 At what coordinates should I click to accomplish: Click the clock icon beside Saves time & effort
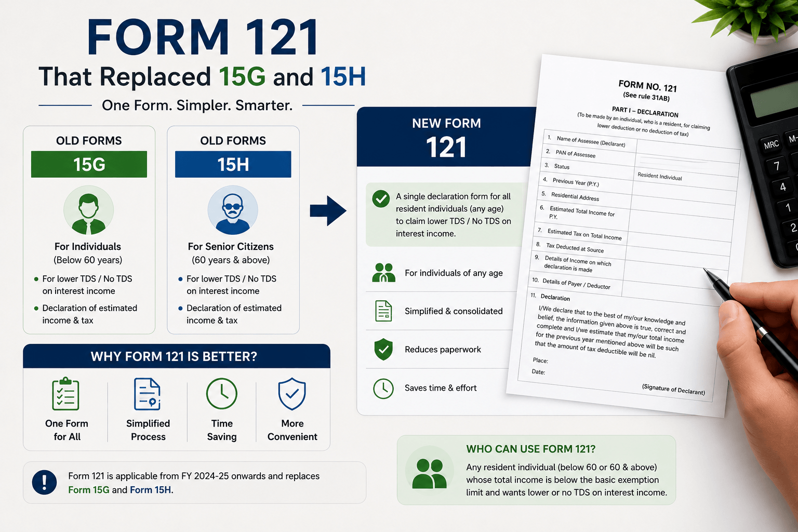coord(383,388)
